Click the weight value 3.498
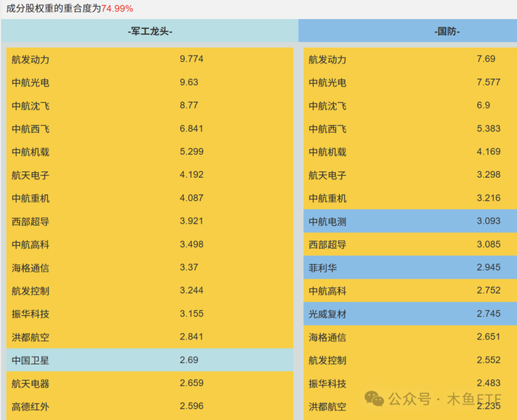Screen dimensions: 517x420 coord(191,244)
